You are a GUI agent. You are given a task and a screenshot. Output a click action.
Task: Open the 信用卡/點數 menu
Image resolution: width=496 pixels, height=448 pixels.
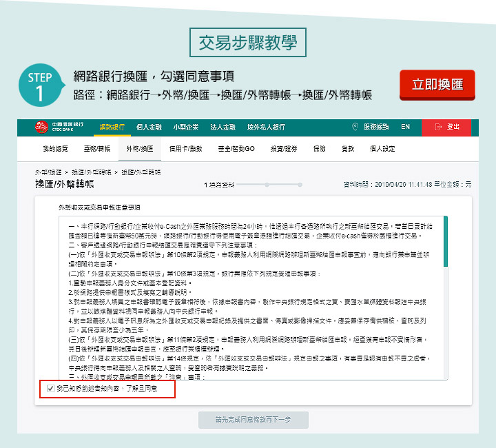click(x=186, y=148)
